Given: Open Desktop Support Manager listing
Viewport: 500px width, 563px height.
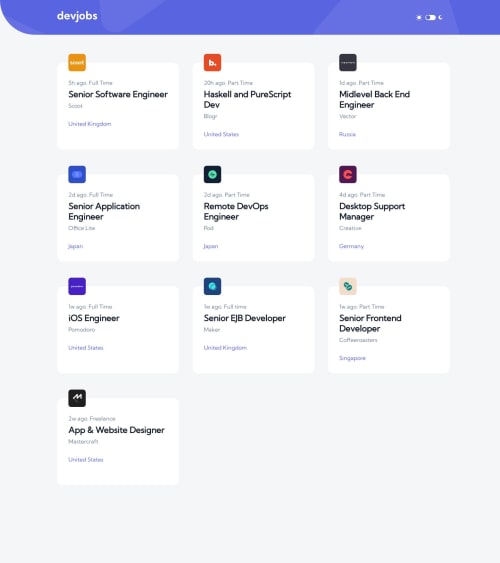Looking at the screenshot, I should pyautogui.click(x=372, y=211).
